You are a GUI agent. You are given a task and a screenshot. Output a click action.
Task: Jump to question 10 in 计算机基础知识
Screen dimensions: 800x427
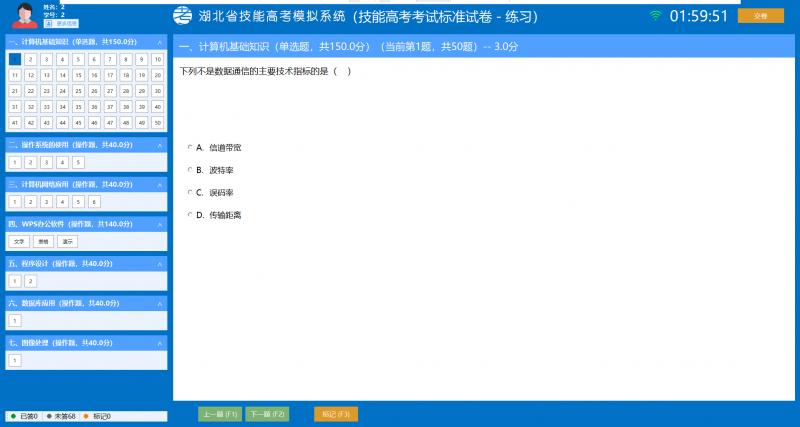pos(158,60)
